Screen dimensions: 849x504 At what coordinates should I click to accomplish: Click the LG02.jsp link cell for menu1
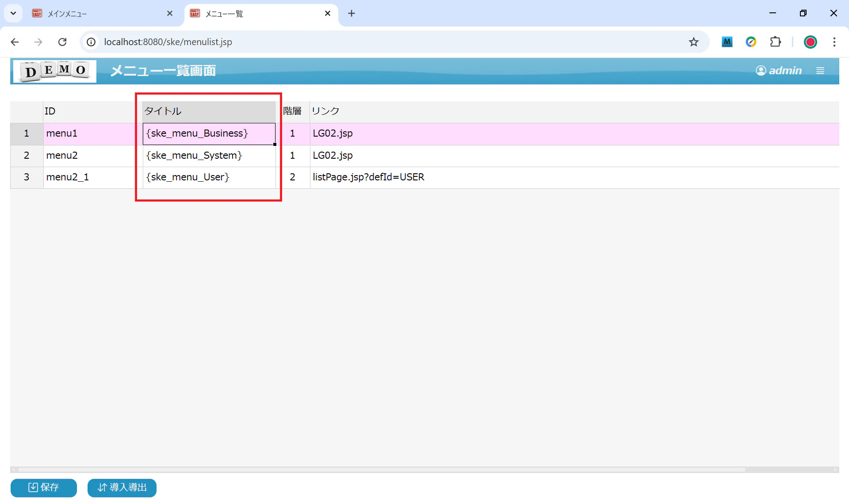click(574, 134)
